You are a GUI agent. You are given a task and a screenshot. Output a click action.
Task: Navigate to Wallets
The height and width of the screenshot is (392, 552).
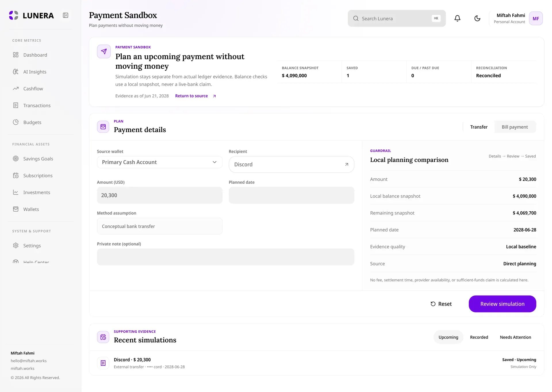point(40,209)
